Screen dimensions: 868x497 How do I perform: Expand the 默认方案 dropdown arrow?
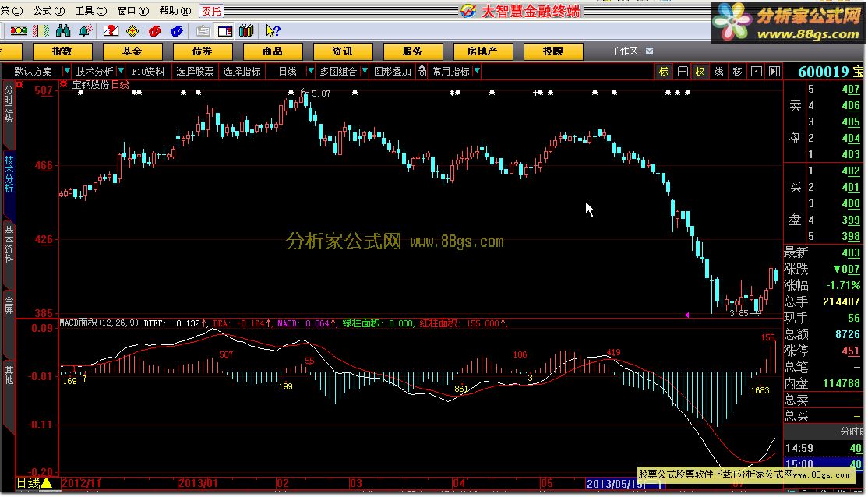point(67,71)
